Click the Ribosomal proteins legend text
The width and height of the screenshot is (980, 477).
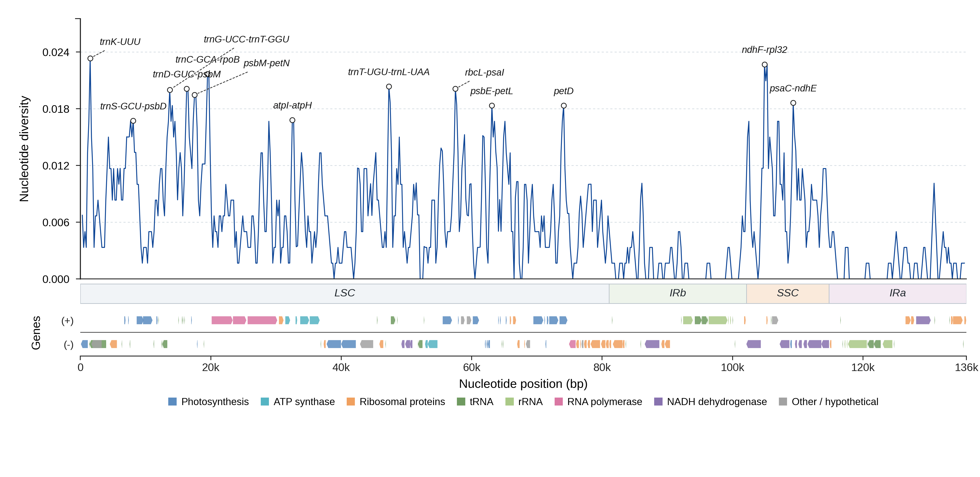point(402,402)
